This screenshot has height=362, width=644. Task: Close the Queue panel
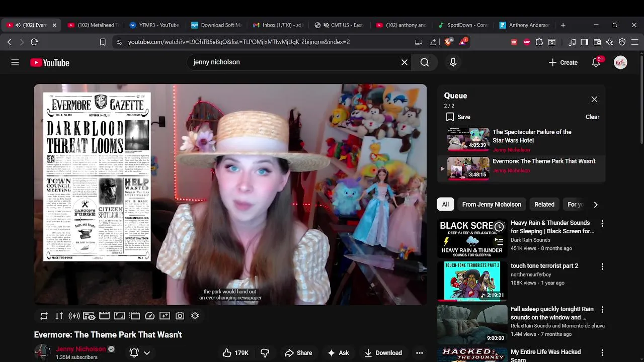click(594, 100)
